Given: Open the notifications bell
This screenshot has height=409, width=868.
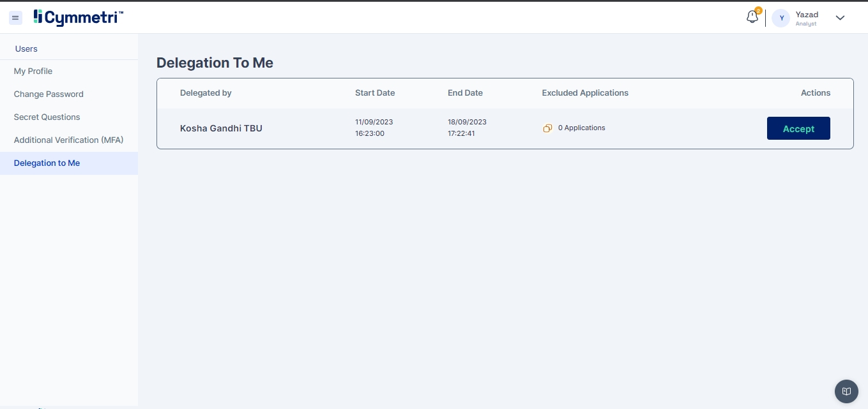Looking at the screenshot, I should (x=752, y=17).
